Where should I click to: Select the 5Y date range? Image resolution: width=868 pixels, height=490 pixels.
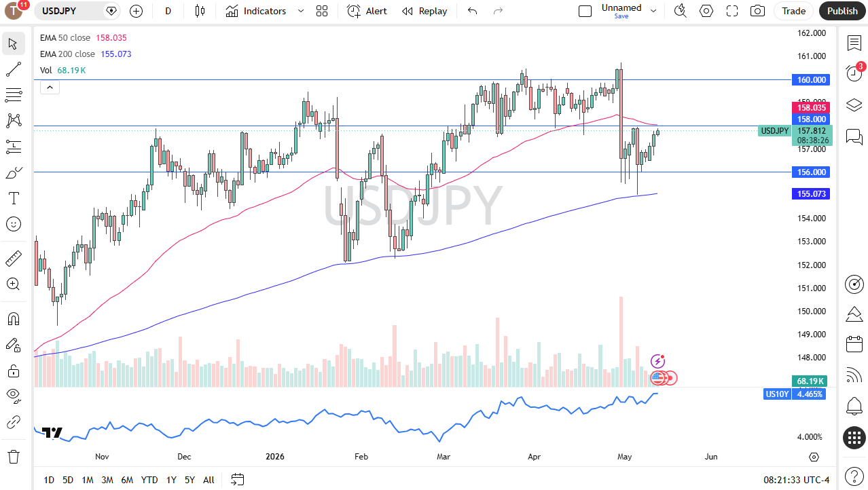click(x=189, y=480)
